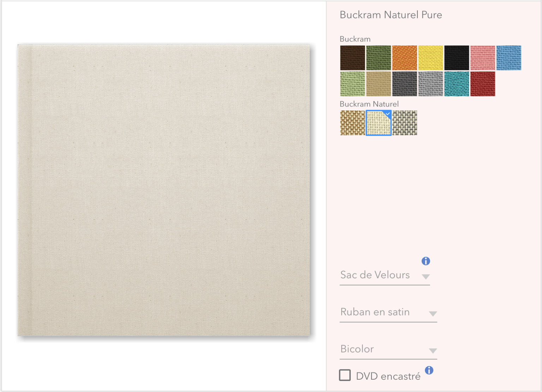
Task: Click the album cover preview image
Action: point(164,190)
